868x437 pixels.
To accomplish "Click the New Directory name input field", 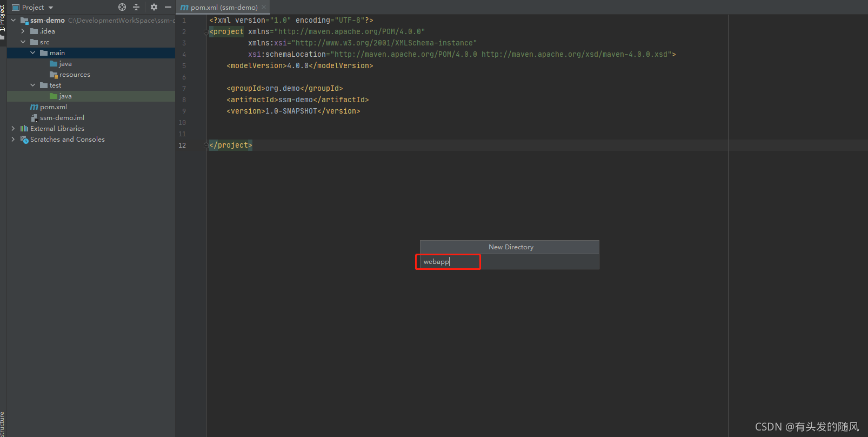I will 509,262.
